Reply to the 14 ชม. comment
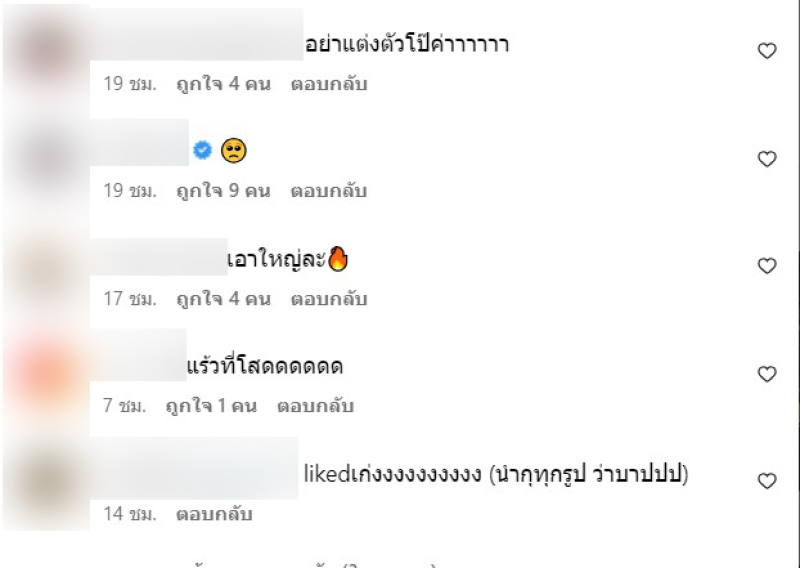Viewport: 800px width, 568px height. (x=214, y=514)
